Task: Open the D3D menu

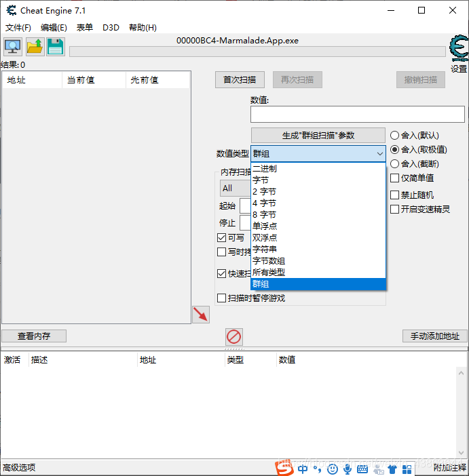Action: (x=111, y=28)
